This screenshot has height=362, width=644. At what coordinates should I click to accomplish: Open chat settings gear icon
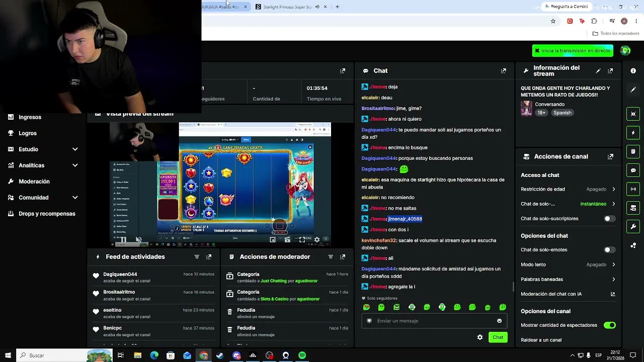[480, 337]
